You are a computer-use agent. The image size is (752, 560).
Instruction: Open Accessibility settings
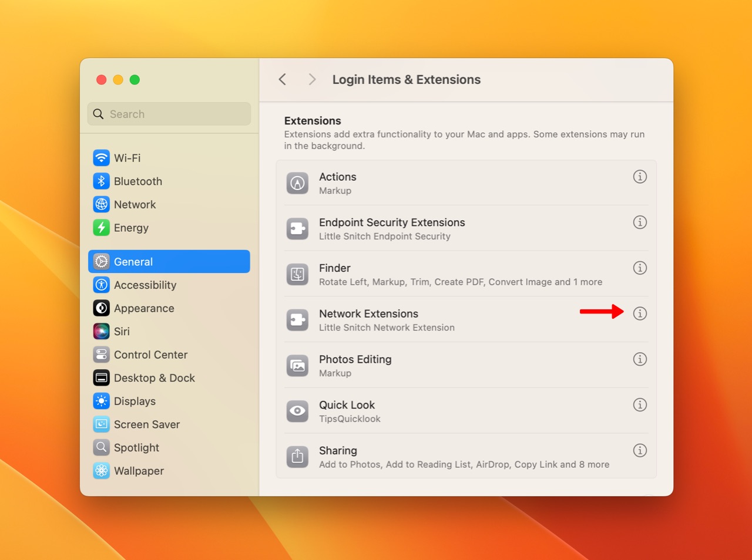pos(145,285)
